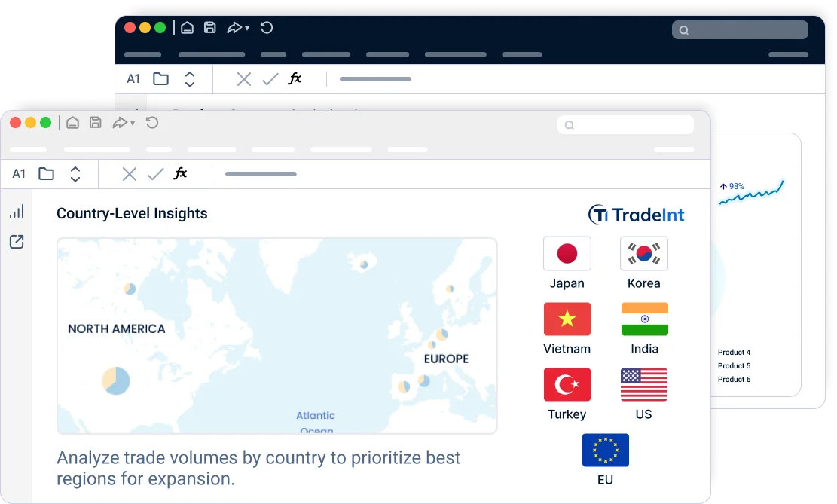
Task: Select the EU flag
Action: pyautogui.click(x=605, y=450)
